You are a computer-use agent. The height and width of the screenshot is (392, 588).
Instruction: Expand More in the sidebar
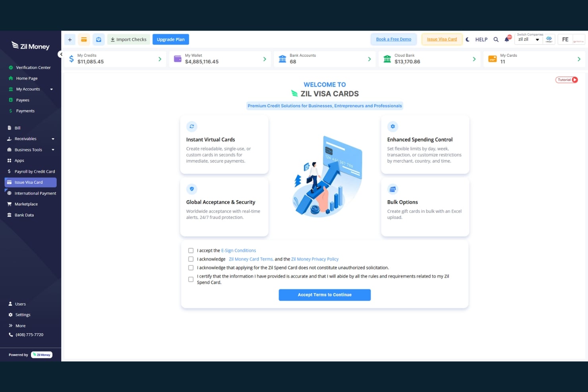click(x=20, y=326)
